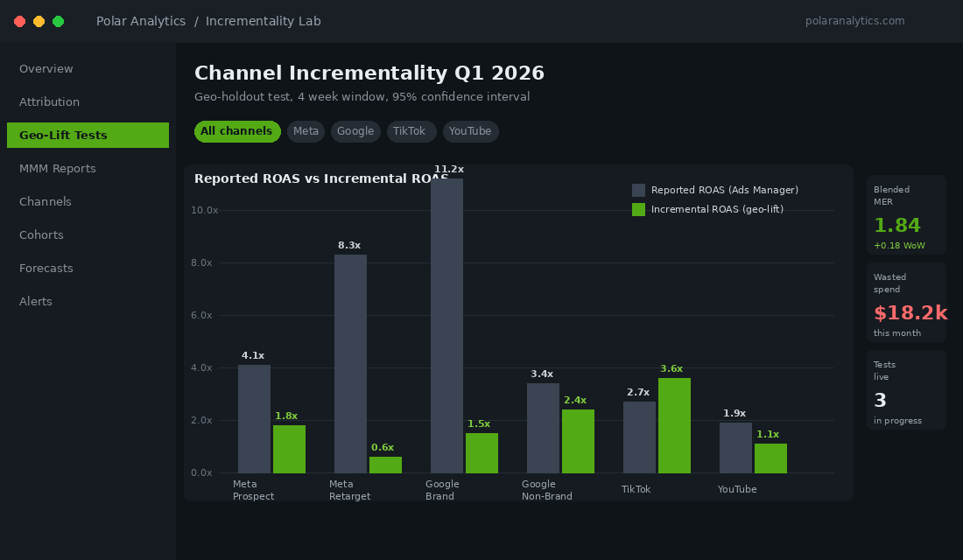Click Polar Analytics in the breadcrumb
Image resolution: width=963 pixels, height=560 pixels.
click(x=141, y=21)
